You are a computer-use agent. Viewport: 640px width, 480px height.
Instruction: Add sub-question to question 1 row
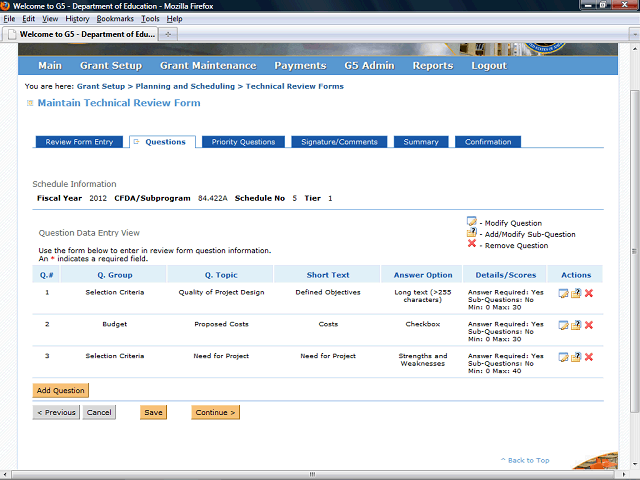click(576, 293)
